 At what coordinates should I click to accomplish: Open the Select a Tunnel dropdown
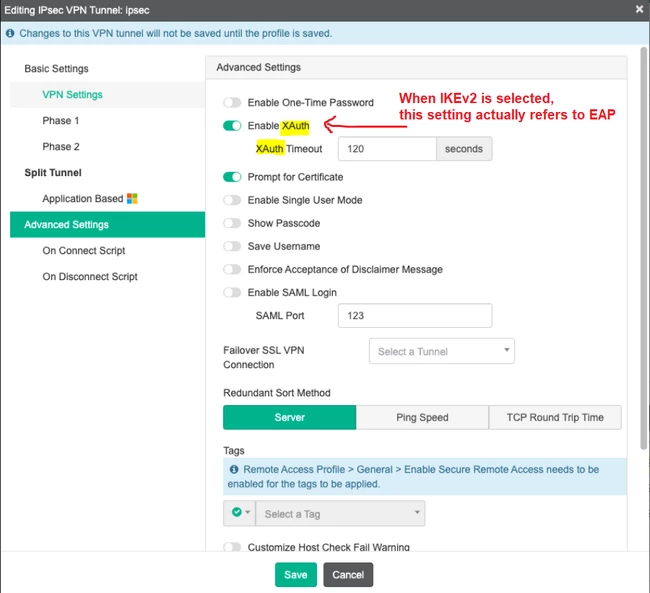(441, 351)
